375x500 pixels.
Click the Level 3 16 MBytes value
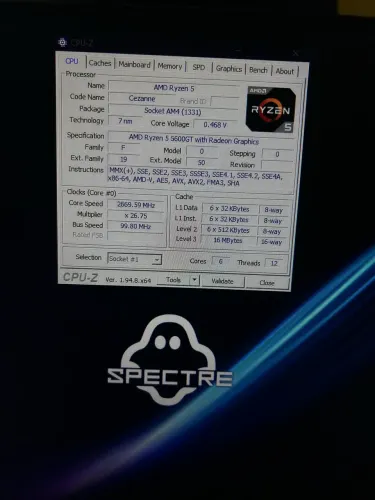pyautogui.click(x=228, y=240)
